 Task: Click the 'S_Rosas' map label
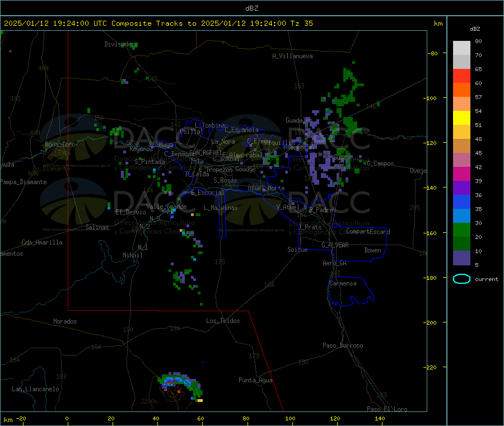[x=225, y=180]
